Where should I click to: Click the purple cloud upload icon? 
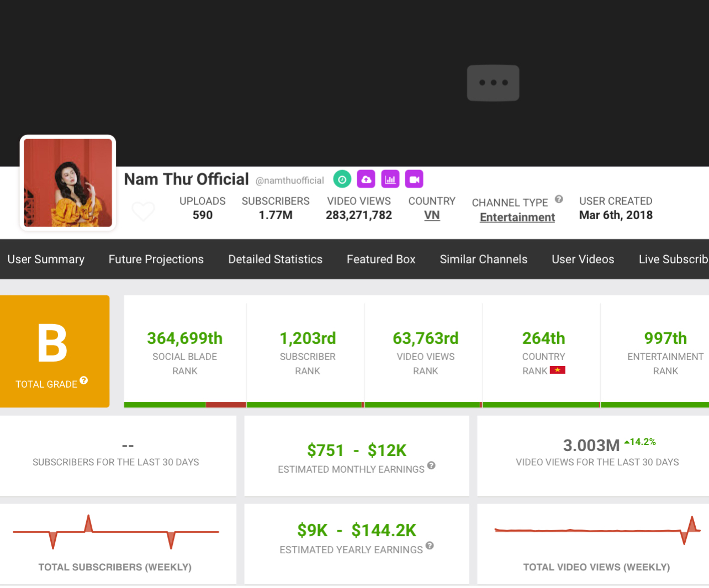pyautogui.click(x=366, y=179)
